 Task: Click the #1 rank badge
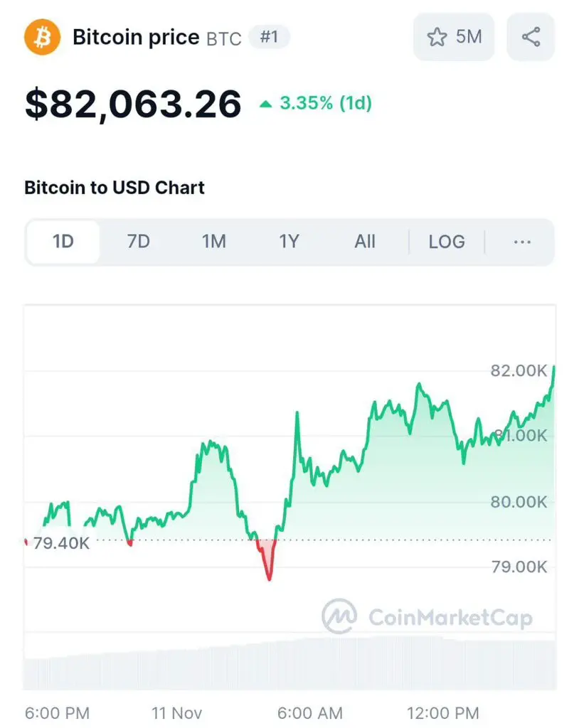270,37
